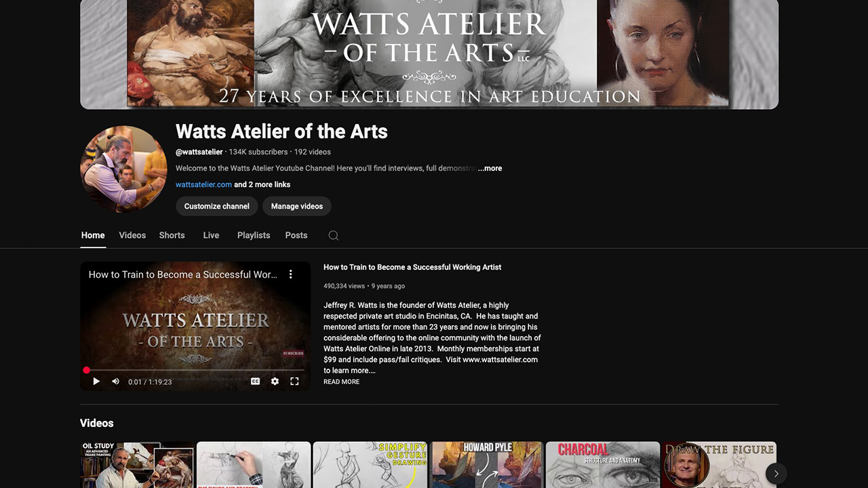Screen dimensions: 868x488
Task: Open the Charcoal Structure and Anatomy thumbnail
Action: coord(603,465)
